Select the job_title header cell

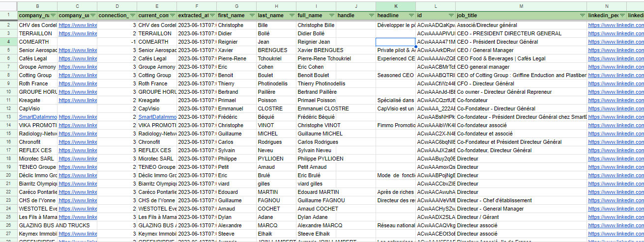[522, 15]
